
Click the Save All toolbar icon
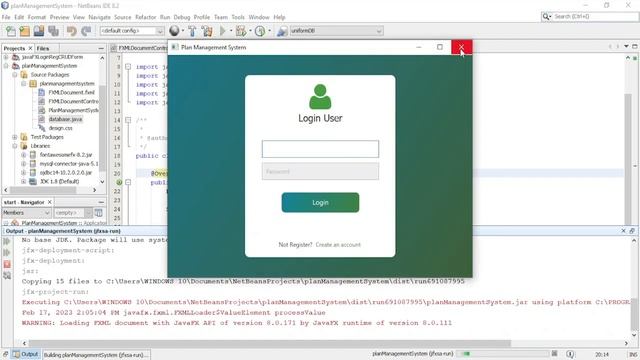tap(53, 31)
